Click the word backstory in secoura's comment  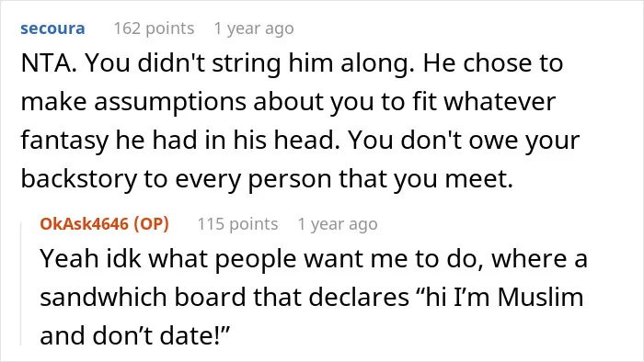click(x=78, y=179)
